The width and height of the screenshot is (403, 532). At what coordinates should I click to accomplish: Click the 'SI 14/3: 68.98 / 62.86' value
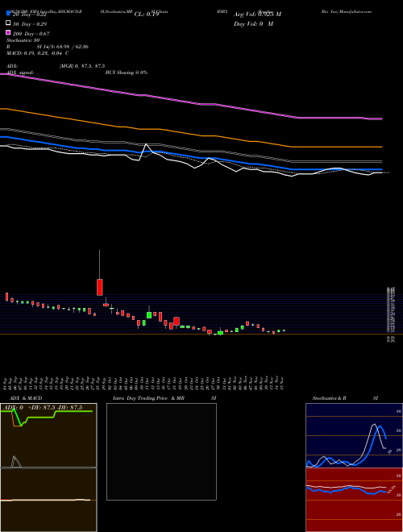click(x=63, y=47)
